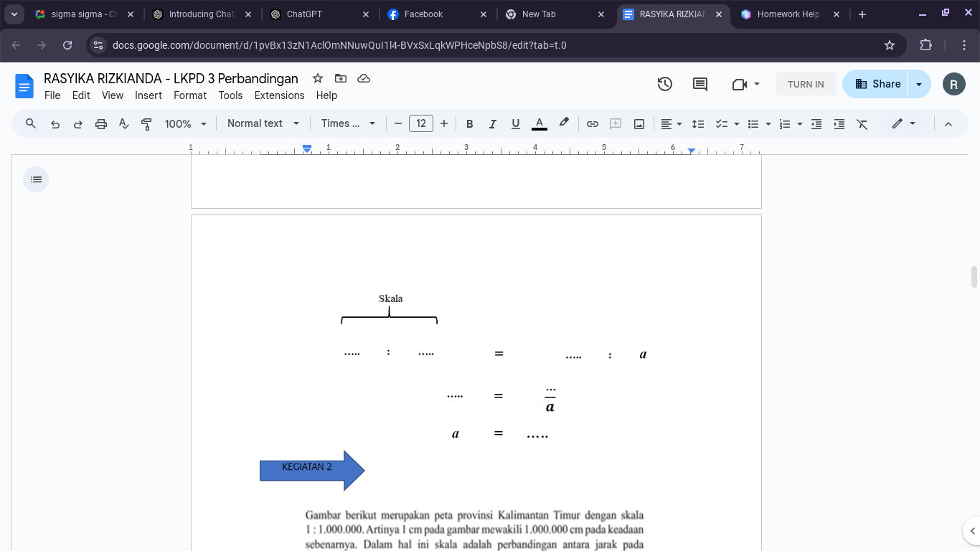Viewport: 980px width, 551px height.
Task: Open the Edit menu
Action: point(81,95)
